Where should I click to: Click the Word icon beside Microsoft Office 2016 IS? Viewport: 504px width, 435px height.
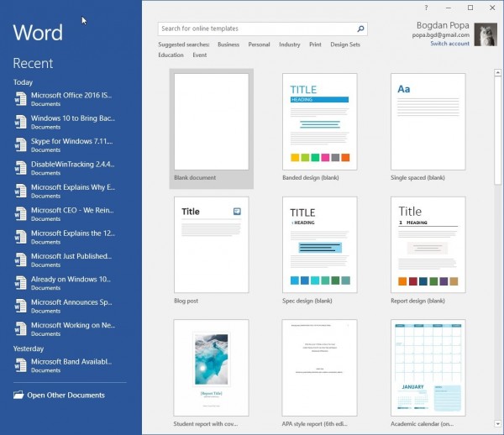coord(20,99)
